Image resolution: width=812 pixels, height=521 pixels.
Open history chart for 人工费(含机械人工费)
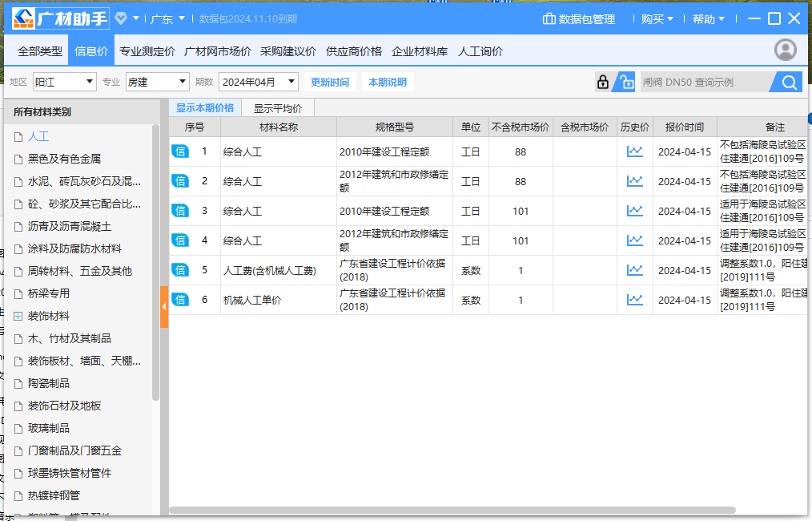[634, 269]
